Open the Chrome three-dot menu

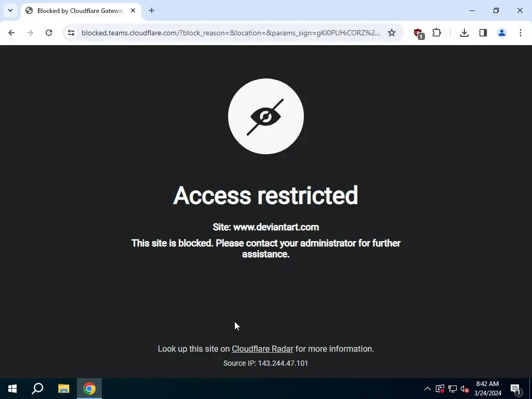(x=520, y=33)
